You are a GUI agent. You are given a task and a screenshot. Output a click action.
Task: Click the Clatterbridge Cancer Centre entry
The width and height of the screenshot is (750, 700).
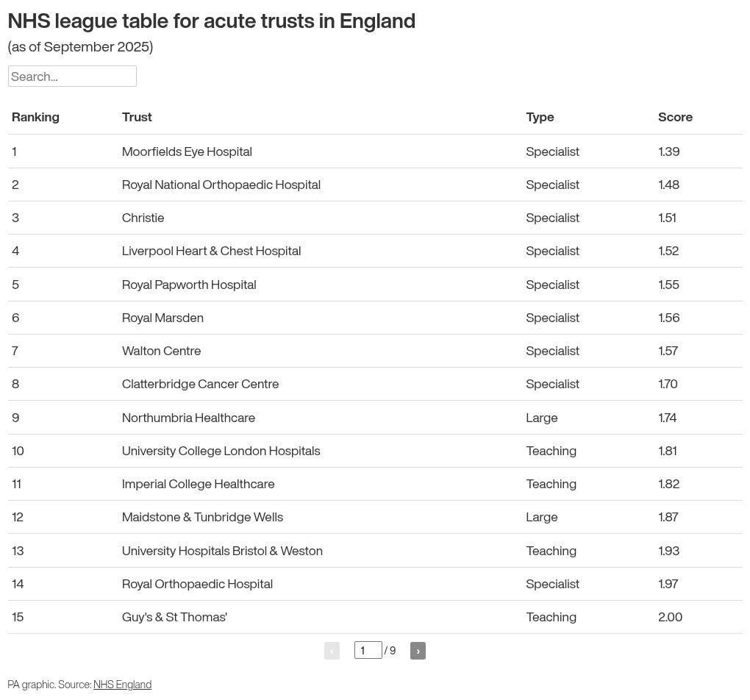[x=201, y=384]
